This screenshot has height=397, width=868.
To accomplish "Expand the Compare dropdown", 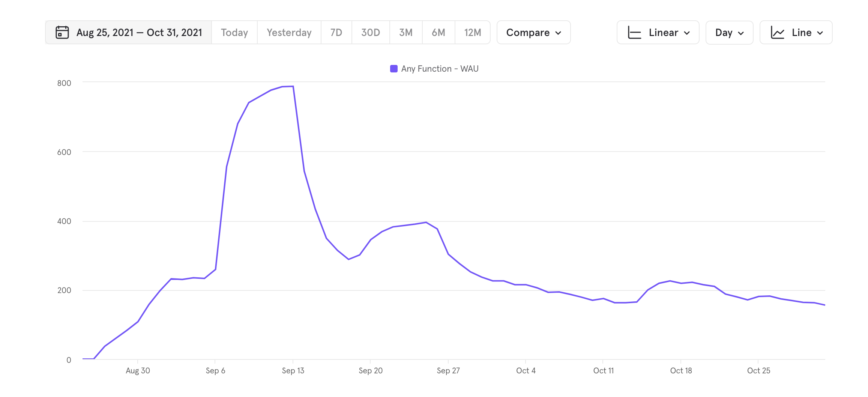I will (x=533, y=33).
